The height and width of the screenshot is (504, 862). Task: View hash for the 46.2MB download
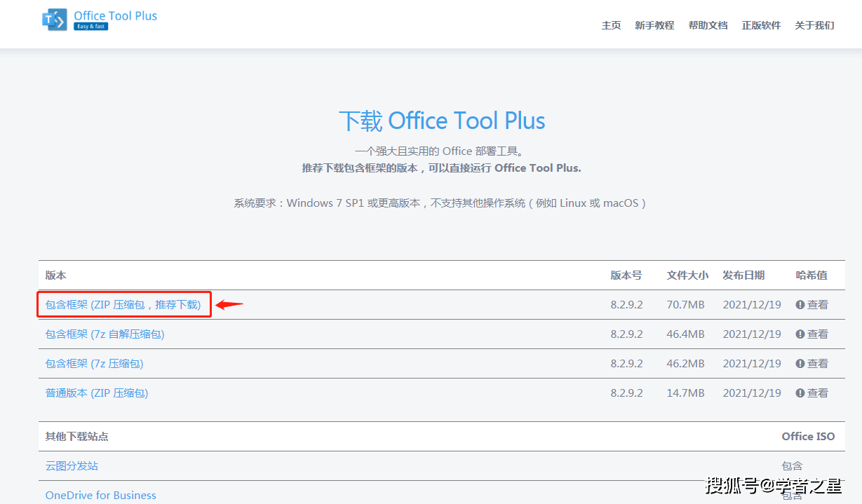[x=812, y=364]
